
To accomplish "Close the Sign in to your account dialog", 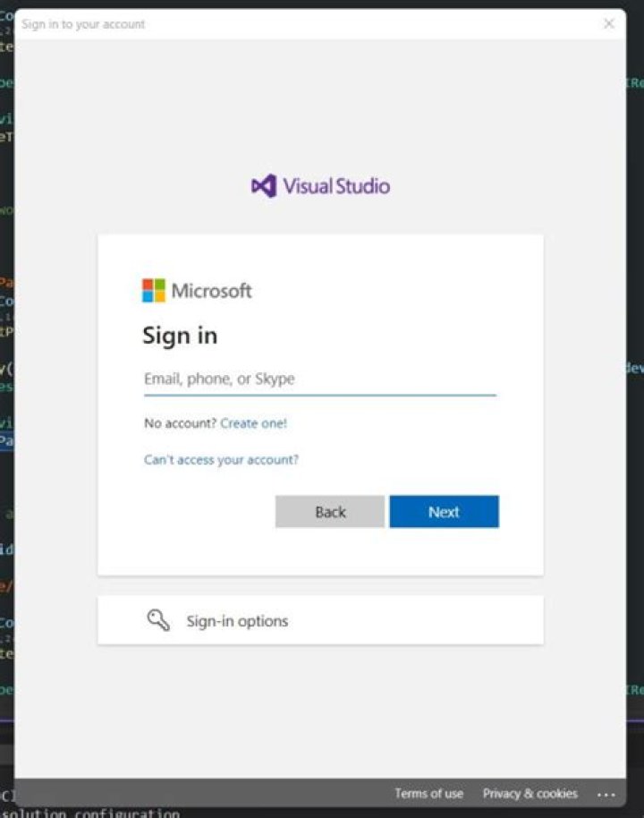I will point(608,23).
